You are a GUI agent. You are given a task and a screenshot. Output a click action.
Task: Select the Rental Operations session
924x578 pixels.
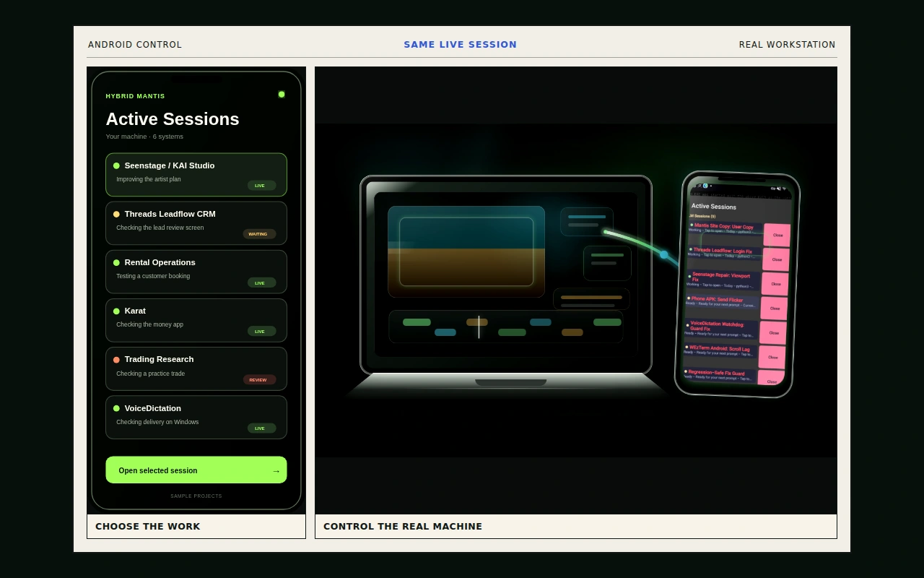coord(196,272)
